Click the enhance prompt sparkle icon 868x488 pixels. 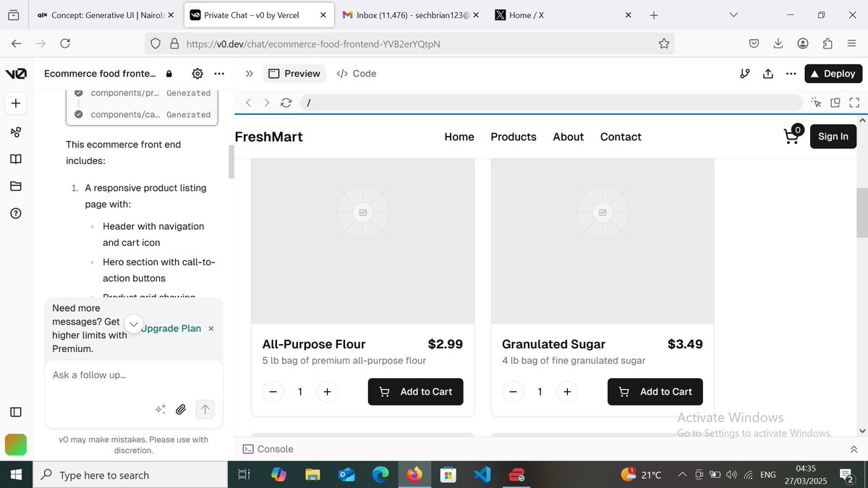tap(161, 409)
